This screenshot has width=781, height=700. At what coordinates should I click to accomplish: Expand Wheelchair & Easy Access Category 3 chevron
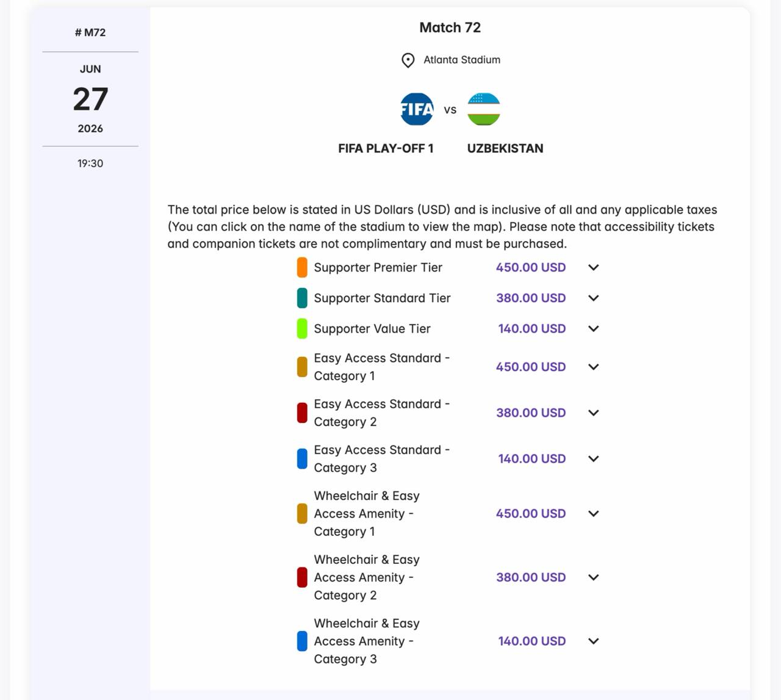[x=593, y=641]
